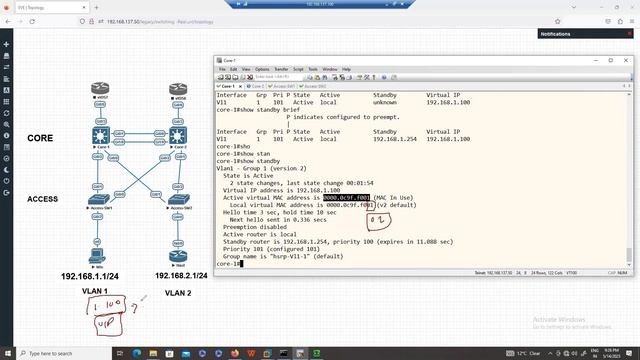The image size is (640, 360).
Task: Open the Windows notification center
Action: point(629,353)
